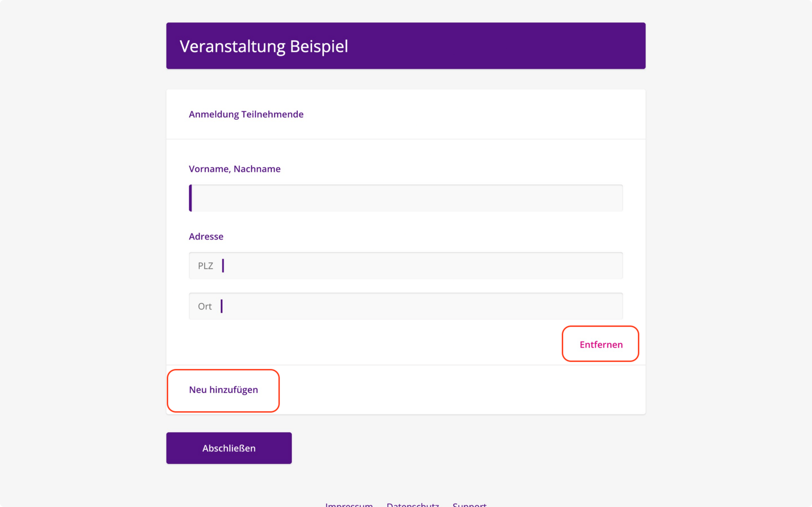Select the 'Anmeldung Teilnehmende' heading
This screenshot has width=812, height=507.
point(246,114)
